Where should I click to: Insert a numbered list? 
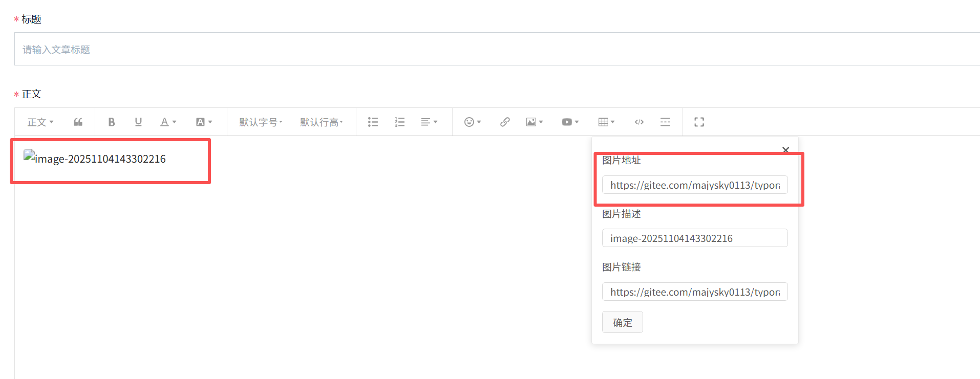click(x=400, y=122)
